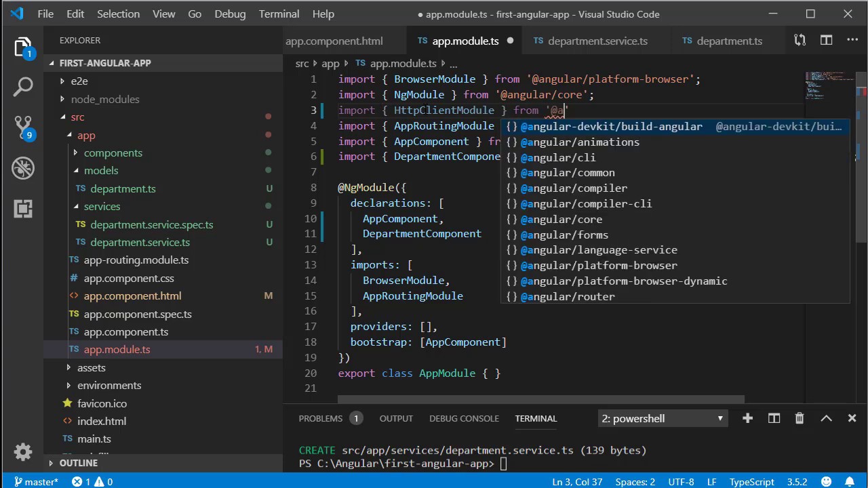The width and height of the screenshot is (868, 488).
Task: Open the Selection menu
Action: point(118,14)
